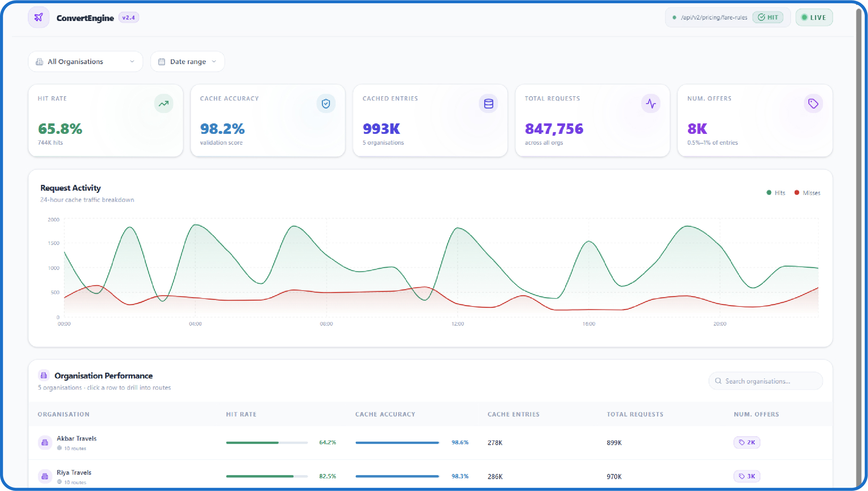Click the Request Activity chart title

point(70,188)
